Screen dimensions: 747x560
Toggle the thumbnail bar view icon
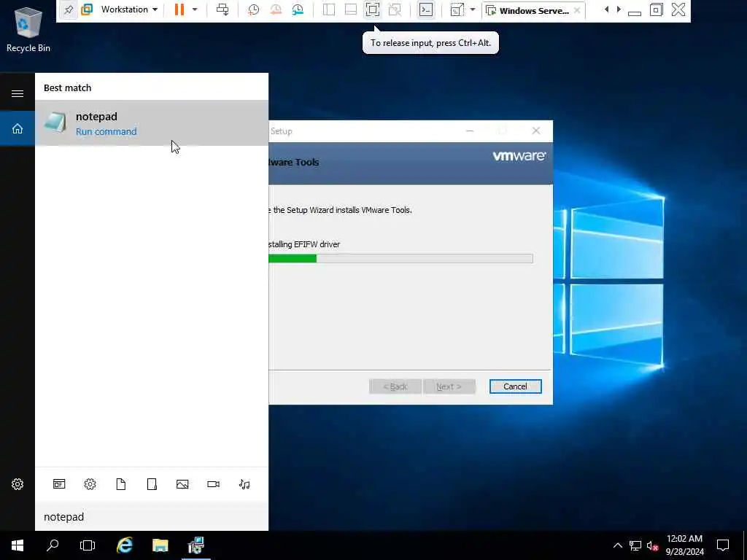click(x=351, y=9)
